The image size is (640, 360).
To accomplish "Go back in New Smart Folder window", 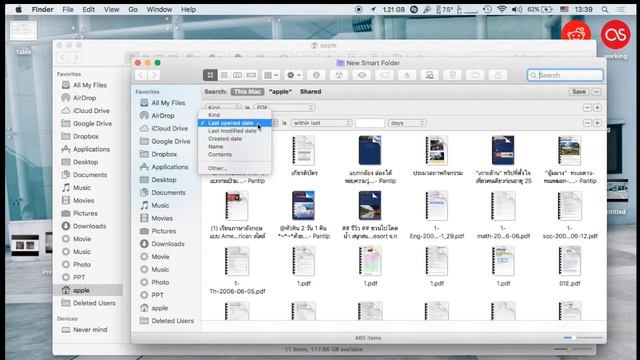I will [141, 75].
